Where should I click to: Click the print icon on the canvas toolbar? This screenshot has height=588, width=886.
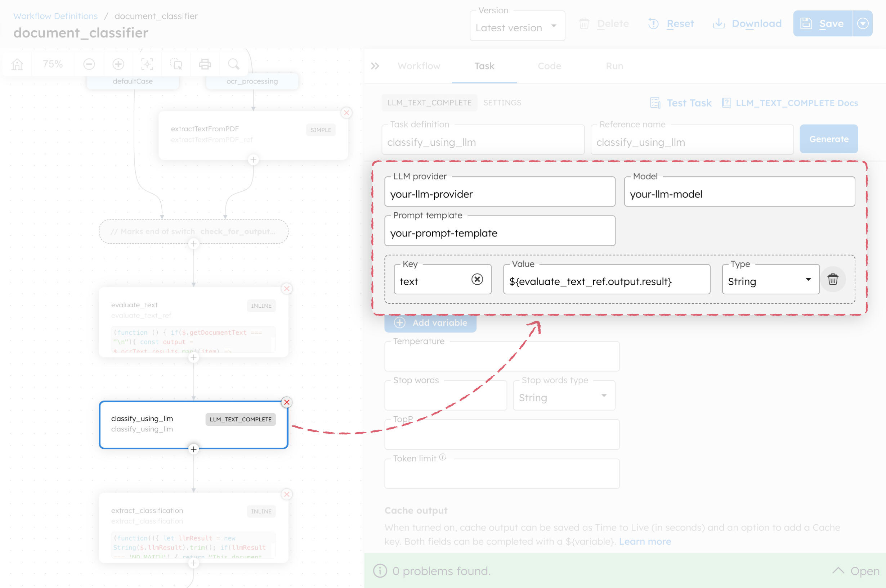click(x=205, y=64)
